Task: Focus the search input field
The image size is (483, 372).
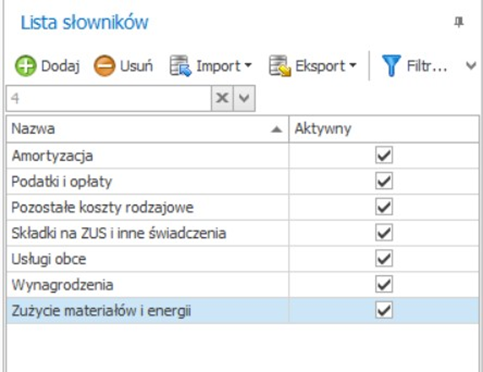Action: (x=109, y=98)
